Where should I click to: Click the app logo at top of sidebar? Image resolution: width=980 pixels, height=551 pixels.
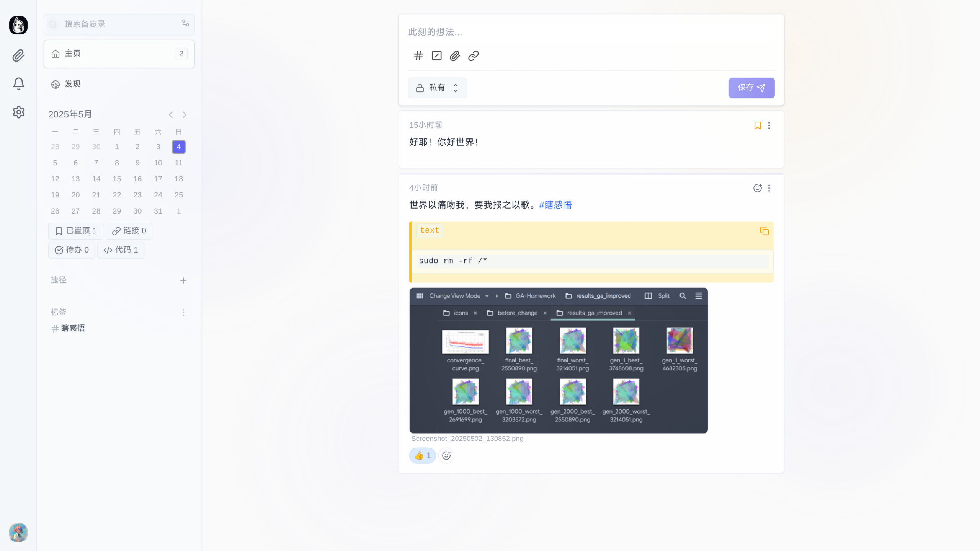click(18, 25)
